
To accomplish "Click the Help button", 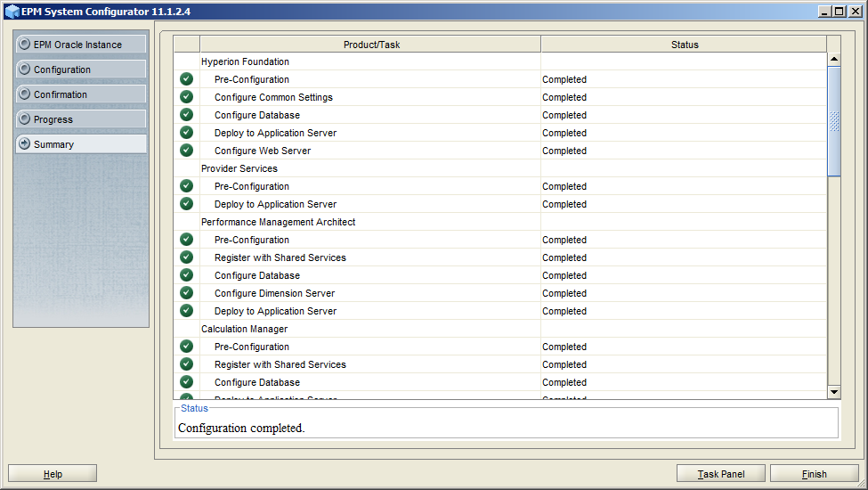I will click(x=53, y=474).
